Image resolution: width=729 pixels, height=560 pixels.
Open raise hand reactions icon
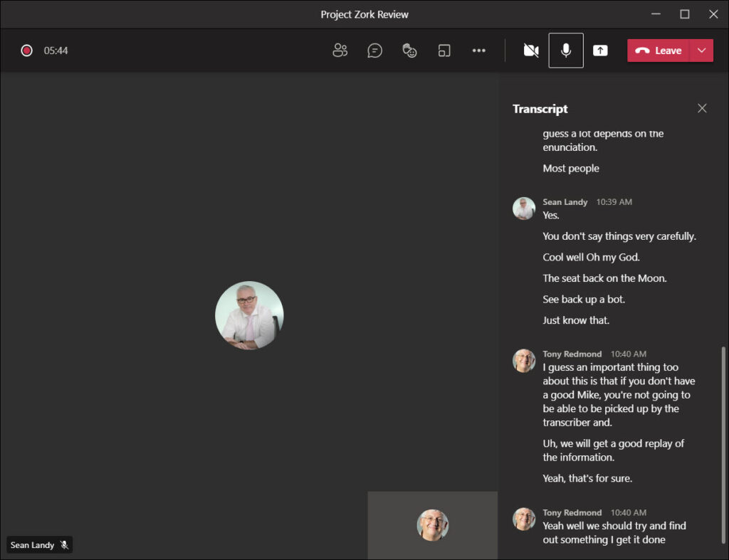[409, 51]
